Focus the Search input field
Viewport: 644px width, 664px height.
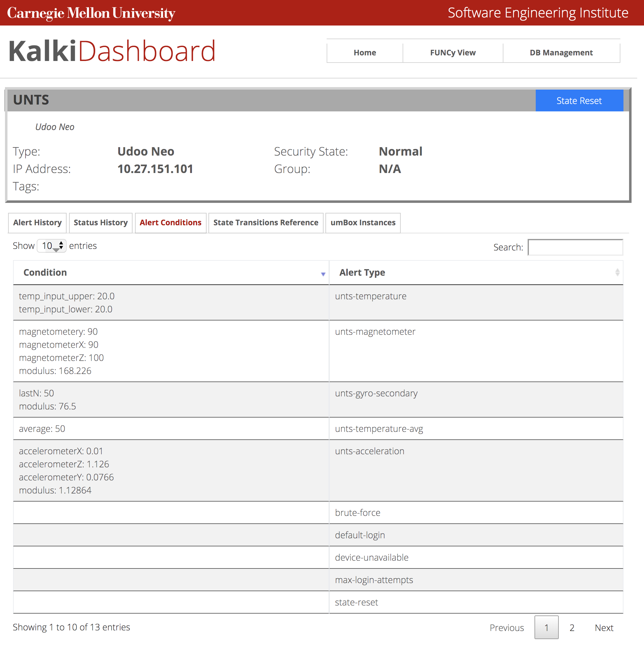pos(575,247)
